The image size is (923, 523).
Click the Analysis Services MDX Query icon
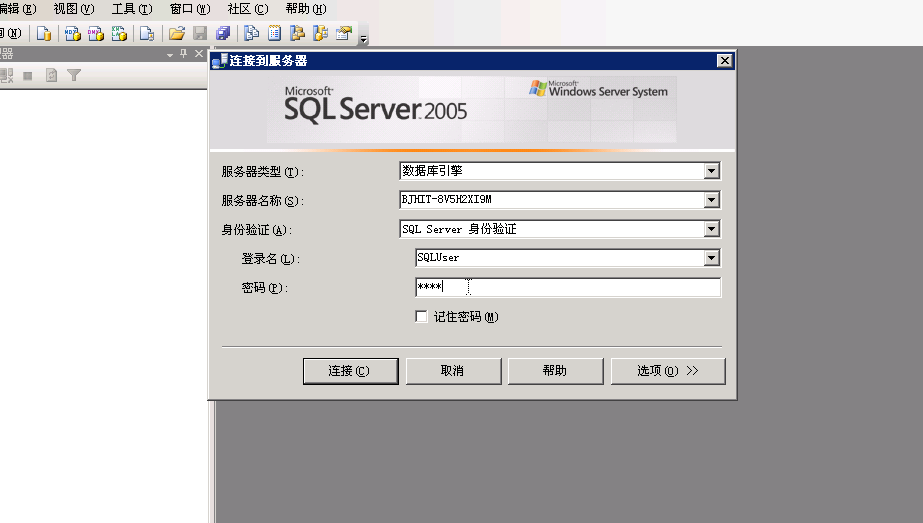click(72, 34)
